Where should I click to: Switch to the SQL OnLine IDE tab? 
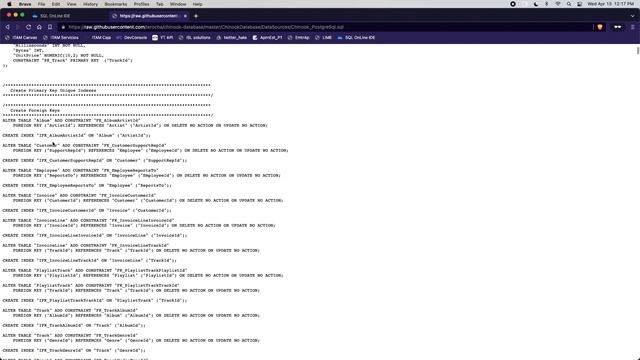(55, 16)
